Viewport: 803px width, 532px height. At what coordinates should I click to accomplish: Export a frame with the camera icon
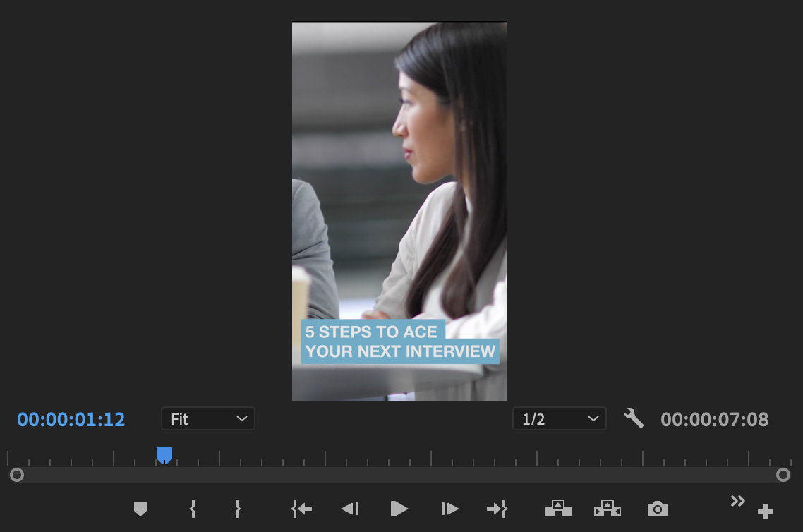(x=658, y=509)
